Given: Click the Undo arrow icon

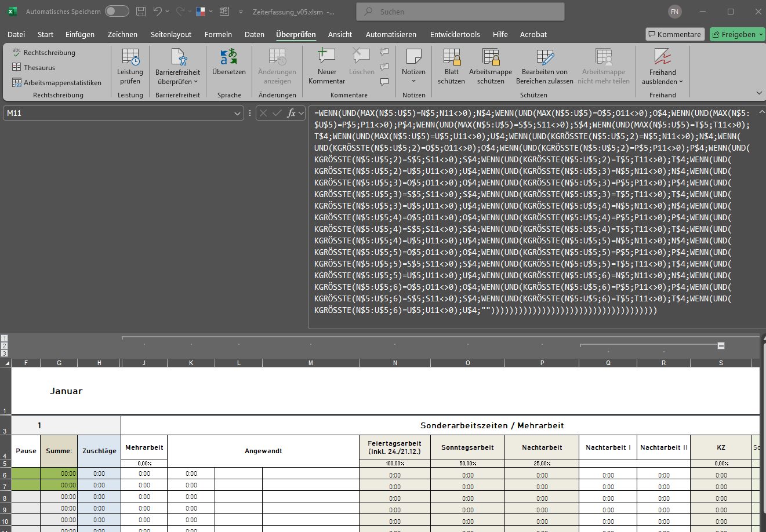Looking at the screenshot, I should point(158,12).
